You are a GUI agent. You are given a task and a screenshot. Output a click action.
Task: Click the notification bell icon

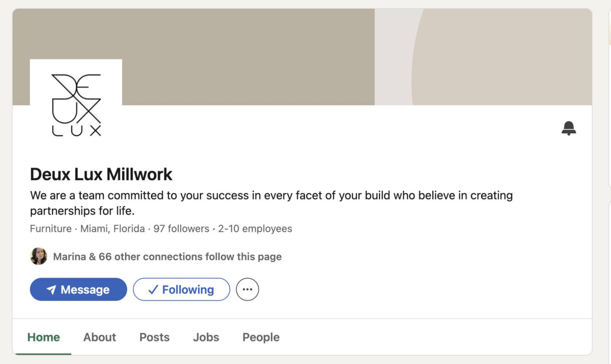click(x=568, y=128)
